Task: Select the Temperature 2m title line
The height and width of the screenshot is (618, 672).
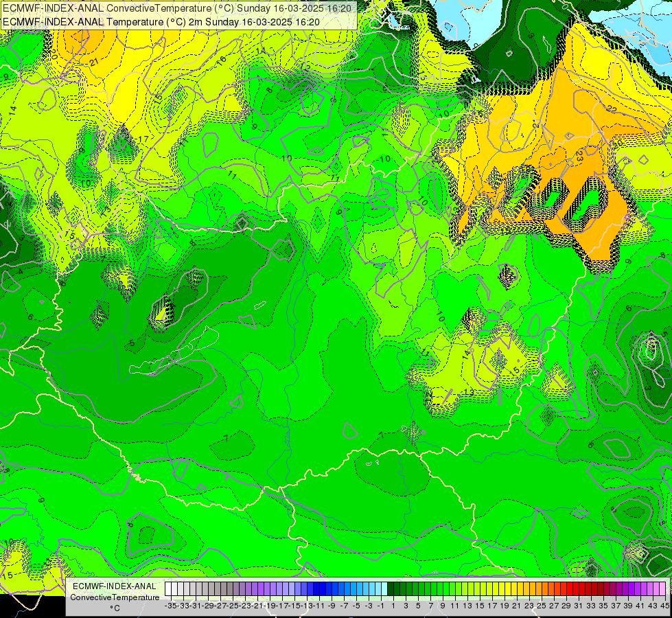Action: pos(161,22)
